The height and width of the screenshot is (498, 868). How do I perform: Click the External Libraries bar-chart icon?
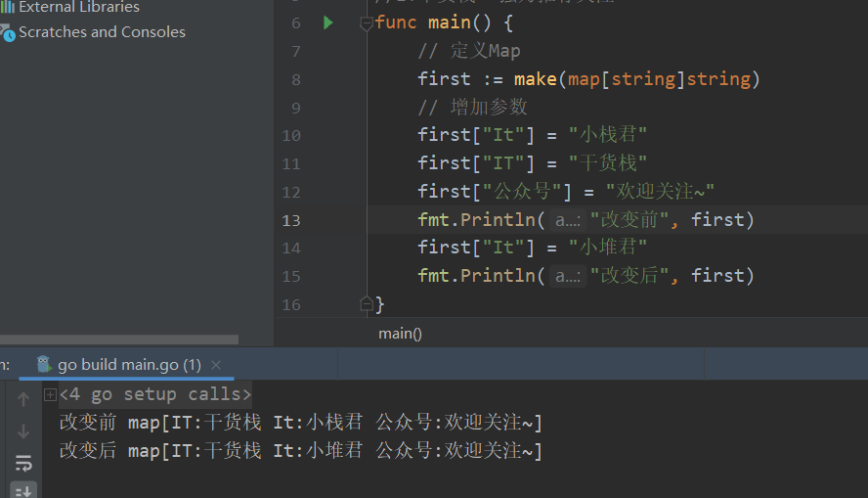tap(7, 7)
